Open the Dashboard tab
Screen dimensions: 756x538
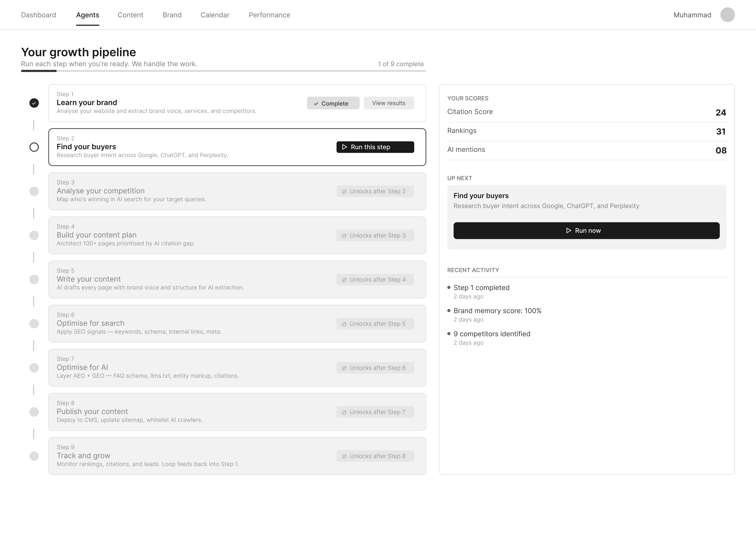tap(38, 15)
